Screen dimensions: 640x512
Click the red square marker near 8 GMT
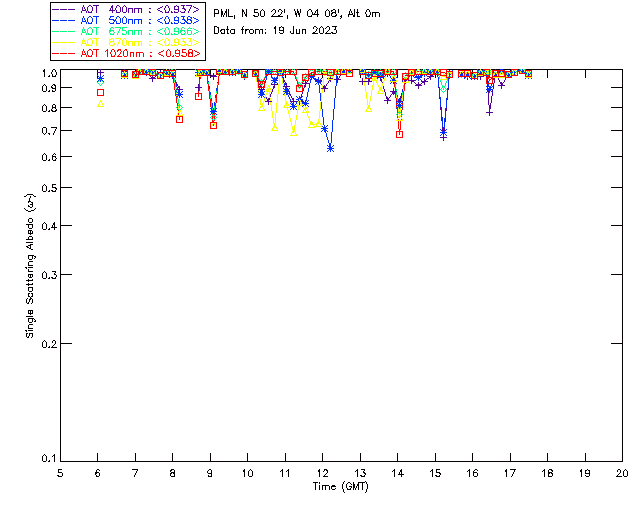point(179,119)
